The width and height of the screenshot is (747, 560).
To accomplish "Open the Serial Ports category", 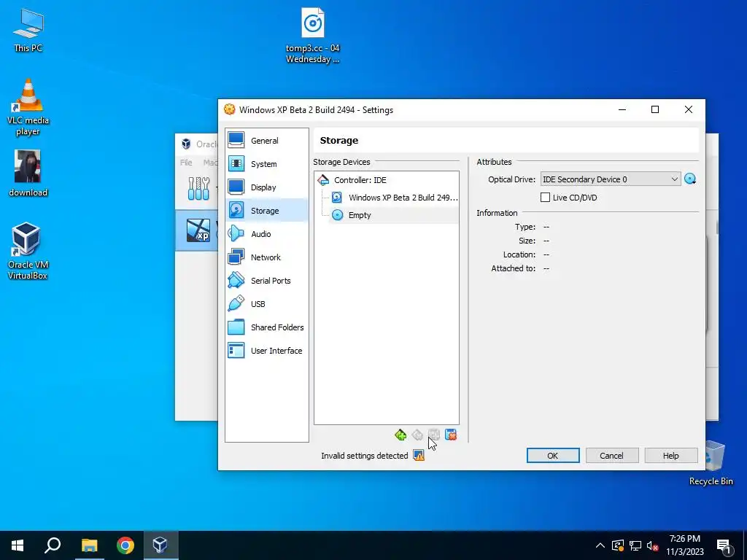I will pos(266,281).
